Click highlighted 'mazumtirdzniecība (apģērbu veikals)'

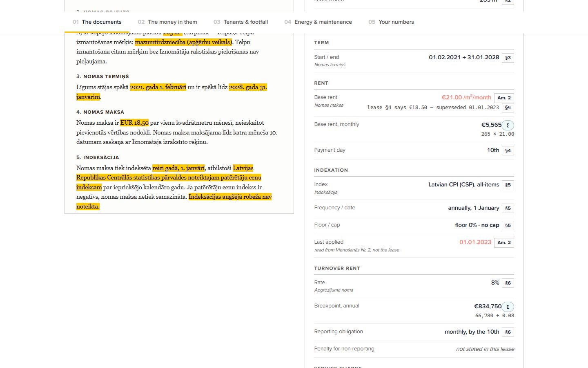point(183,42)
